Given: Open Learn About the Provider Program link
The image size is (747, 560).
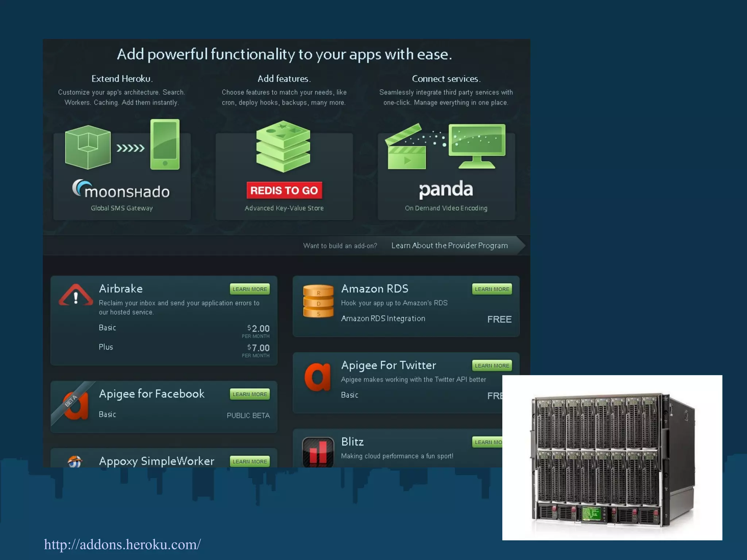Looking at the screenshot, I should click(449, 246).
